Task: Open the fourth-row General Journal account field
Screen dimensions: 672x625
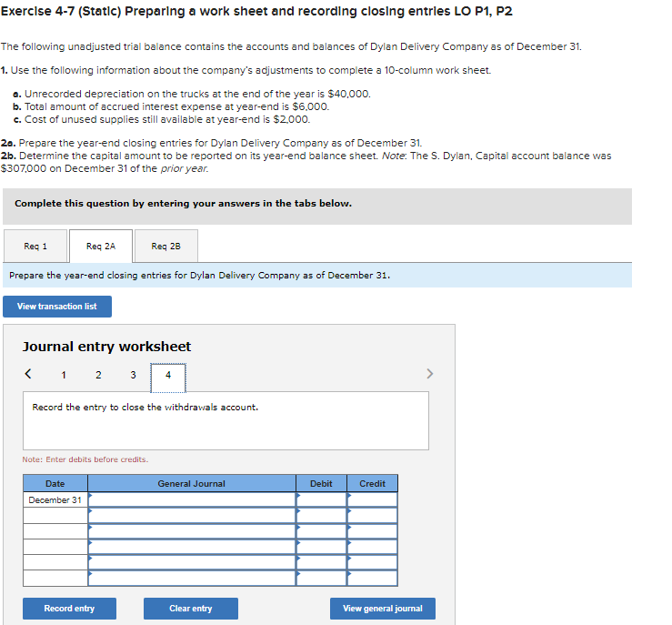Action: pos(192,547)
